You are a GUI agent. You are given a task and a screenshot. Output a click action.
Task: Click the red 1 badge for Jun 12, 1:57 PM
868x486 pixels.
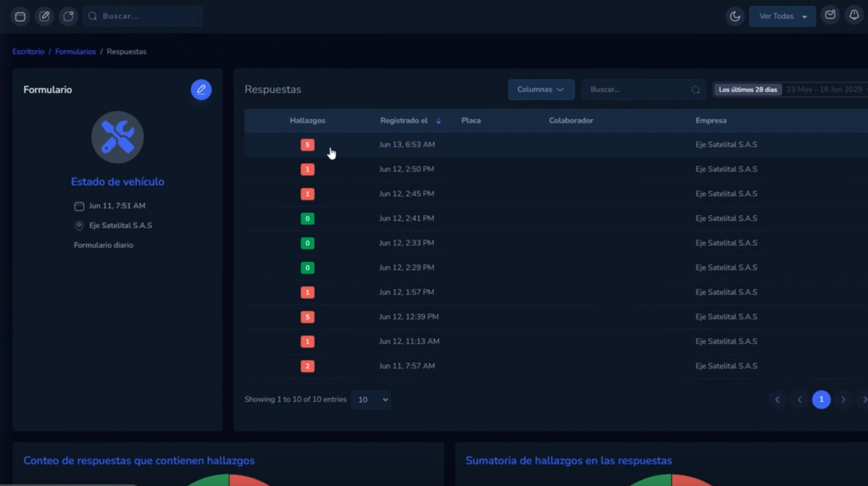point(307,292)
